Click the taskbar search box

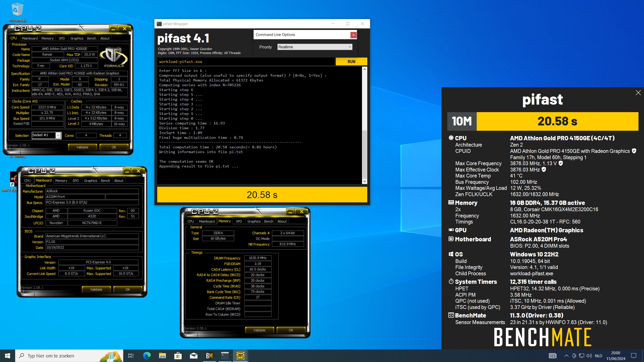click(x=69, y=356)
